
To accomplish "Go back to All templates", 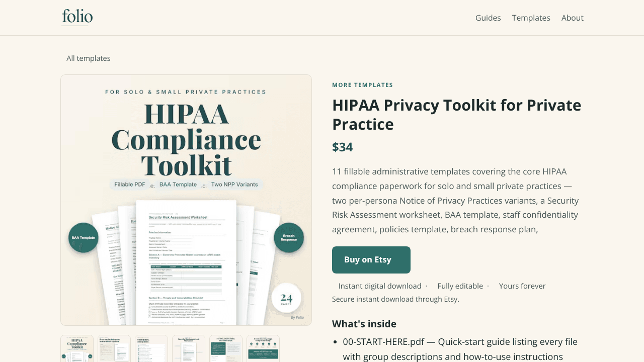I will 89,58.
